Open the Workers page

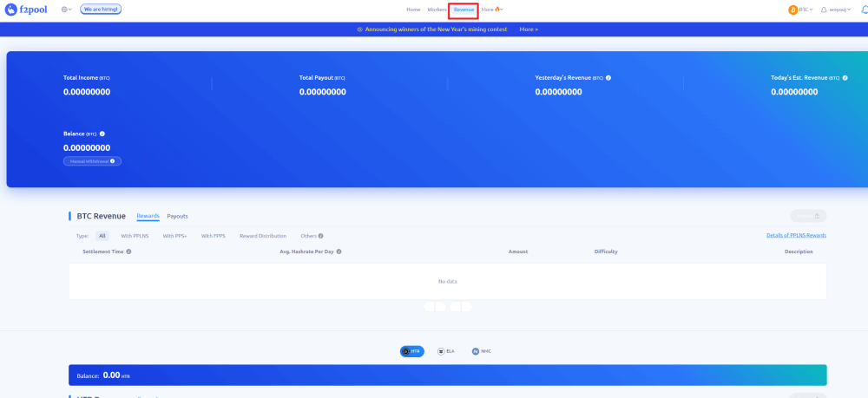point(437,10)
